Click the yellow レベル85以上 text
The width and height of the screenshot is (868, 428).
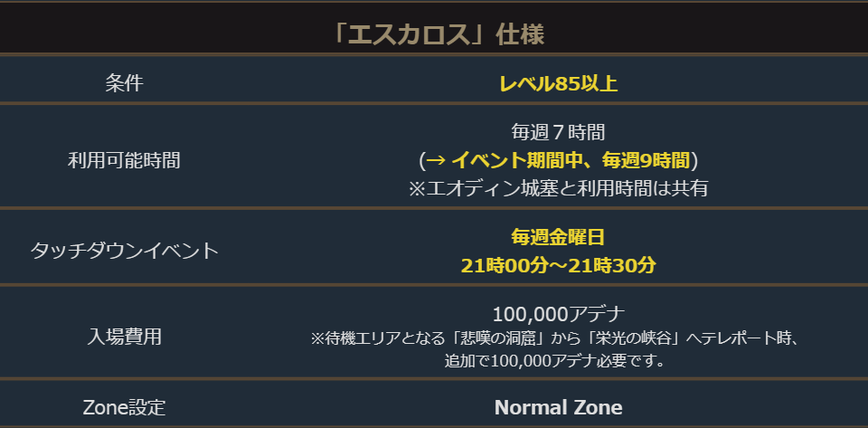tap(558, 84)
